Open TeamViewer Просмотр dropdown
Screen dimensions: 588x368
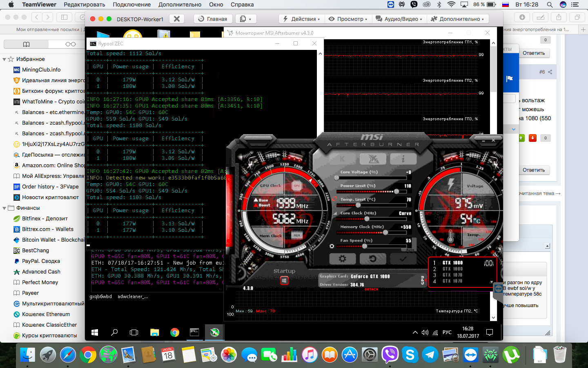(348, 19)
